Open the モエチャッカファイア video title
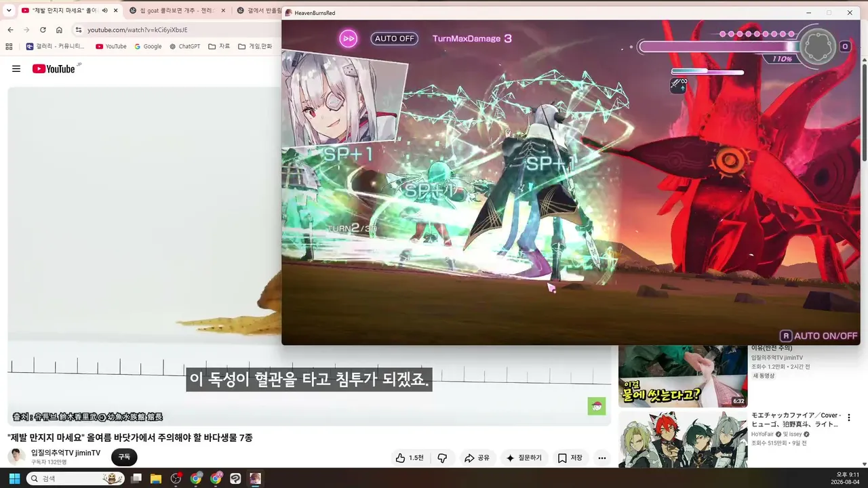The width and height of the screenshot is (868, 488). point(796,420)
